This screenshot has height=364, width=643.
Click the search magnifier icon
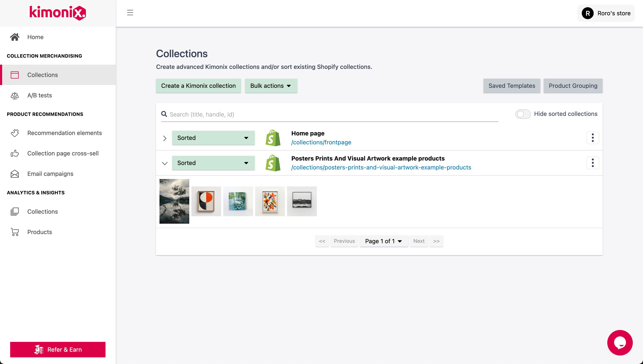click(x=164, y=114)
